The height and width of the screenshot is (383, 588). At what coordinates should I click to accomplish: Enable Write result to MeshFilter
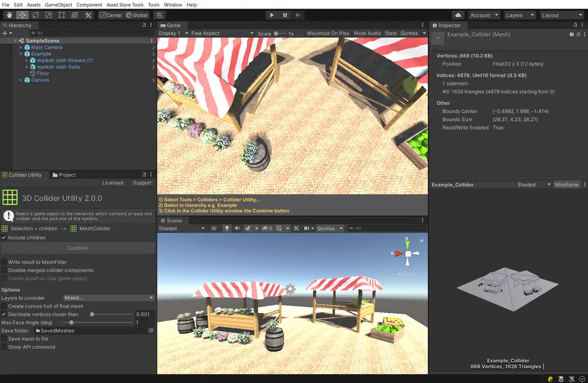click(4, 262)
